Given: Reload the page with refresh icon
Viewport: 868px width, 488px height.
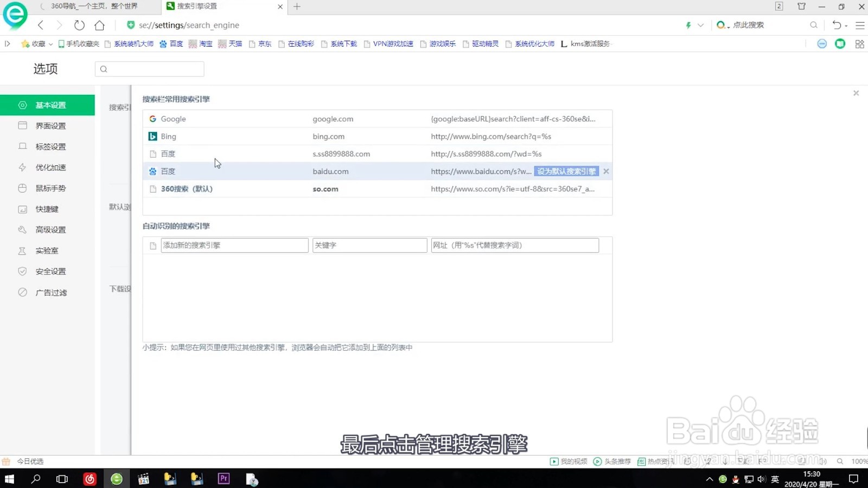Looking at the screenshot, I should (x=79, y=25).
